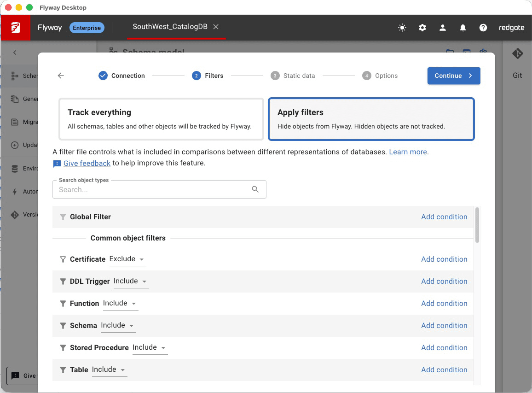This screenshot has height=393, width=532.
Task: Go to the Connection wizard step
Action: (x=121, y=76)
